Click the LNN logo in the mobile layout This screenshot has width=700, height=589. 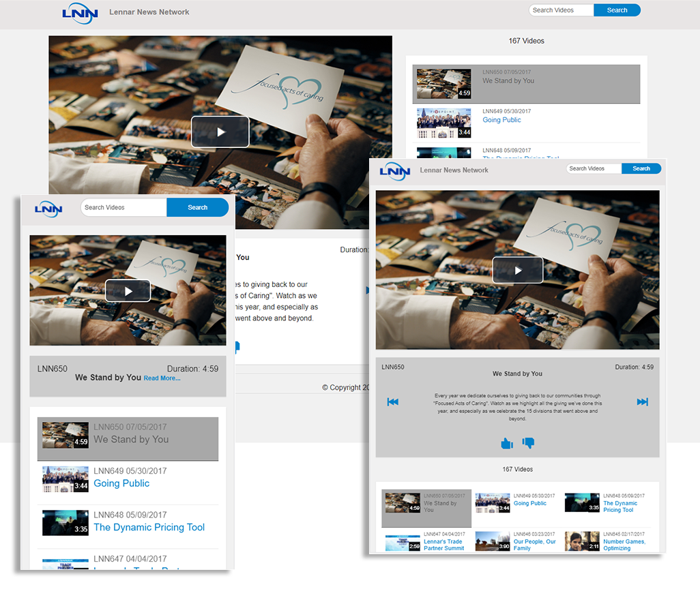[x=48, y=209]
